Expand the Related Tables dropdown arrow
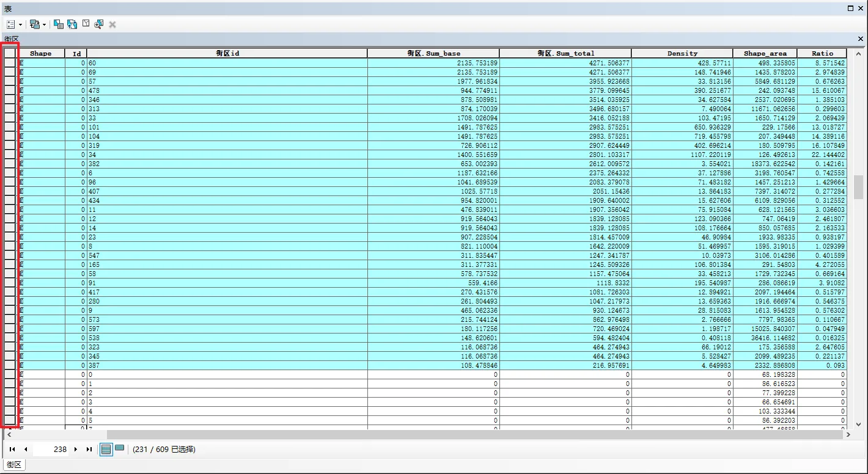Viewport: 868px width, 474px height. tap(44, 24)
